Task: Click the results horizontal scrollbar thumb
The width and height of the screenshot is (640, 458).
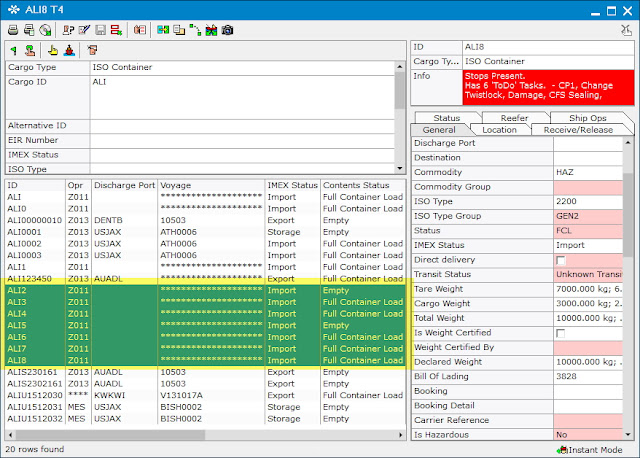Action: tap(110, 435)
